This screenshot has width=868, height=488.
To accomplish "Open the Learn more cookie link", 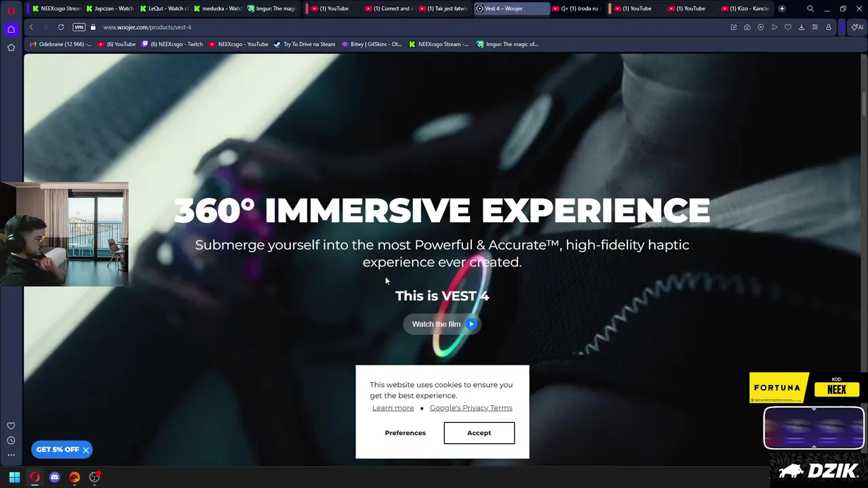I will pyautogui.click(x=393, y=408).
